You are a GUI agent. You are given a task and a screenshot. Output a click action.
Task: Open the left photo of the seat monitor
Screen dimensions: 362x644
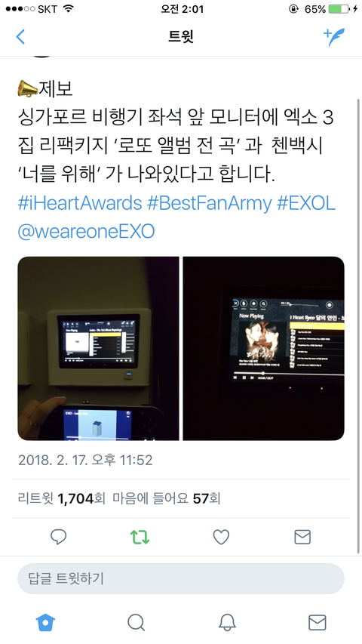[98, 348]
